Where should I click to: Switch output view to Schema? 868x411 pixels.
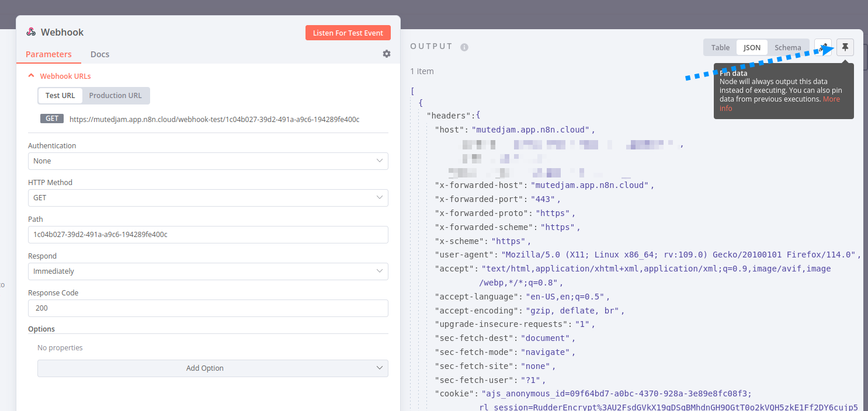coord(787,47)
